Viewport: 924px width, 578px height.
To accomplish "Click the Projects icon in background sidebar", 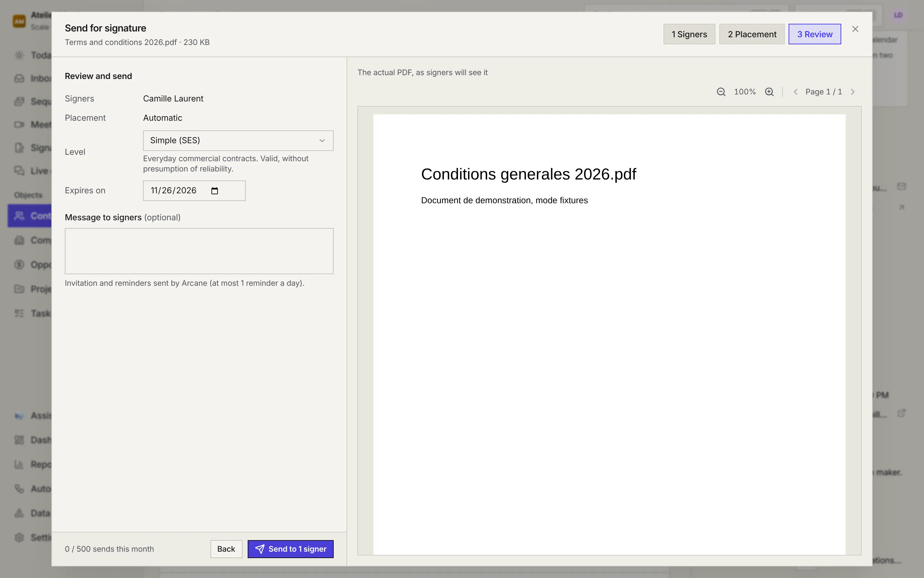I will click(19, 289).
